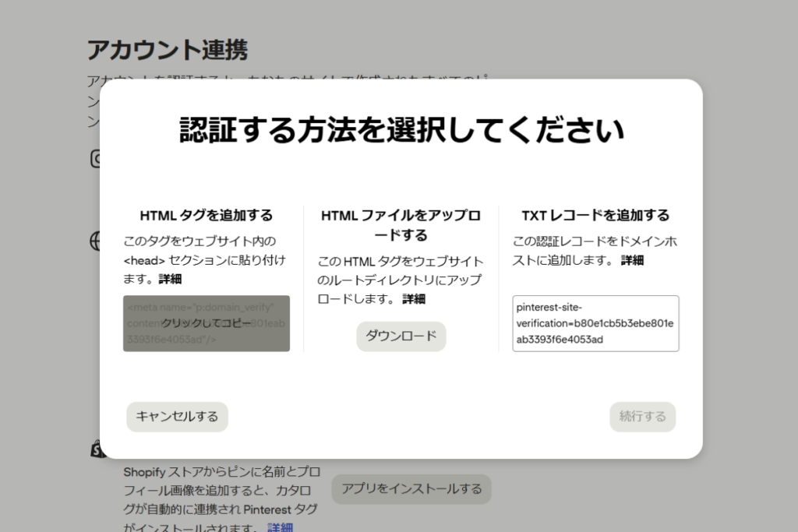This screenshot has height=532, width=798.
Task: Click アプリをインストールする for Shopify
Action: (411, 488)
